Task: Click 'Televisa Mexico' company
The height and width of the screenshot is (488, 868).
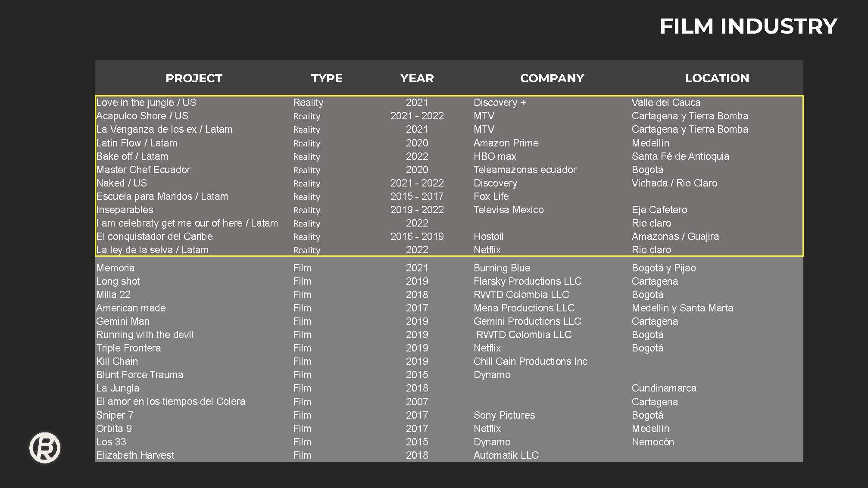Action: click(x=509, y=210)
